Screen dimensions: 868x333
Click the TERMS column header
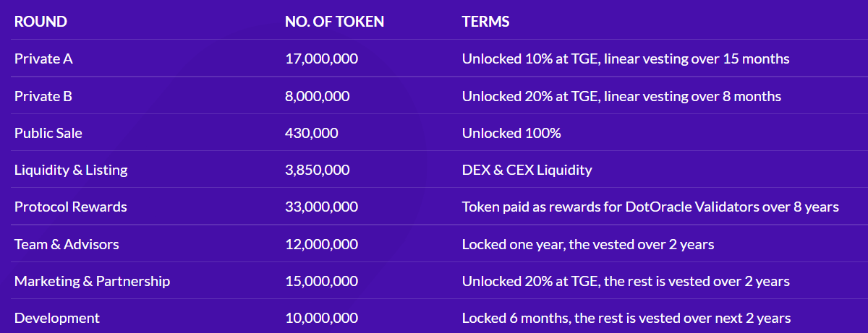(485, 22)
